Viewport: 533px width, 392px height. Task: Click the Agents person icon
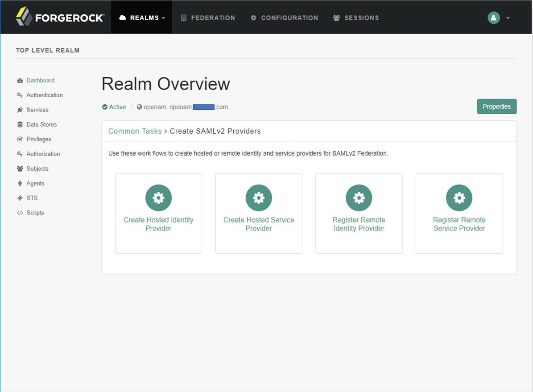pos(20,183)
